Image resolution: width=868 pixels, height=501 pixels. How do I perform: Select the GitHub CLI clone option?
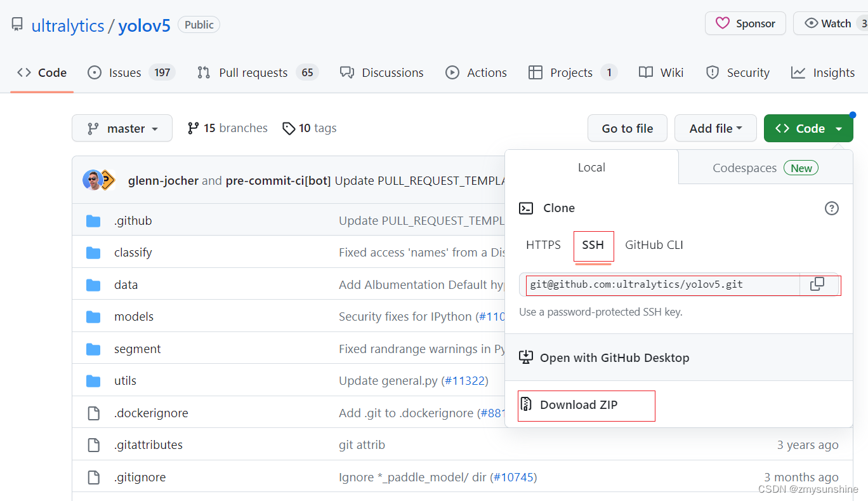click(x=654, y=245)
